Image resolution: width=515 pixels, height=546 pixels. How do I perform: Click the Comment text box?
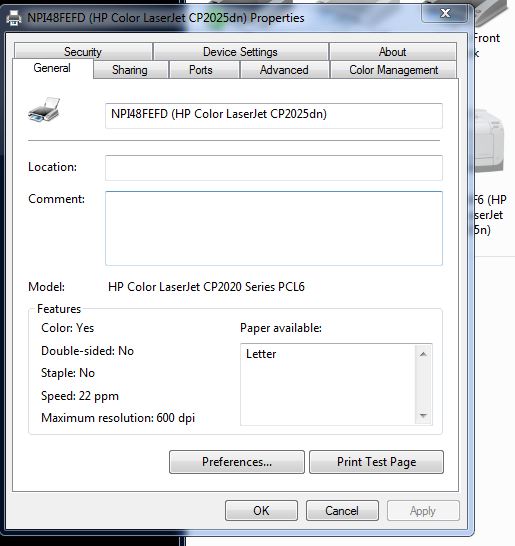(274, 228)
